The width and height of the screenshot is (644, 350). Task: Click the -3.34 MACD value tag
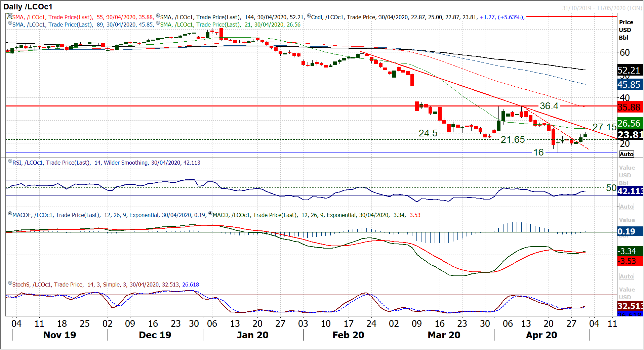(x=630, y=251)
